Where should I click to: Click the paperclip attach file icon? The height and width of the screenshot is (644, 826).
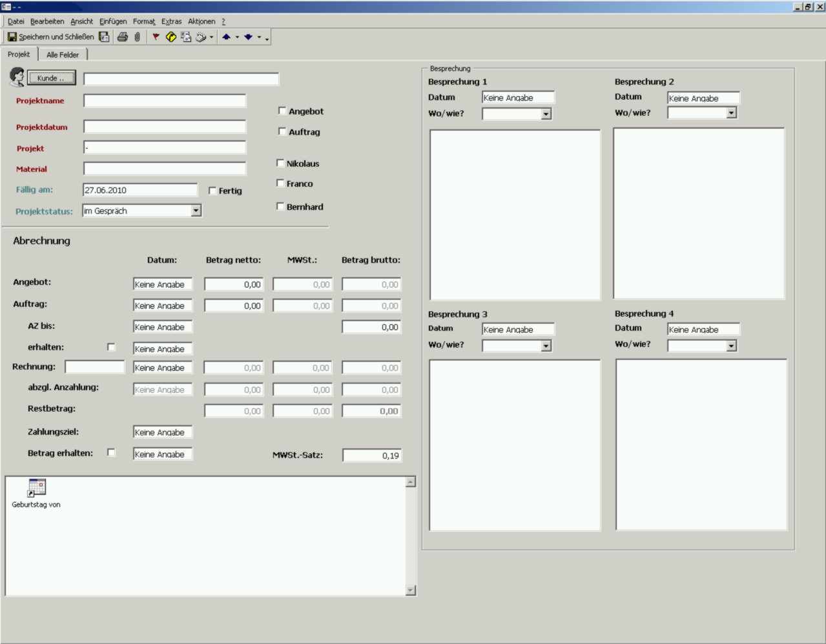138,37
